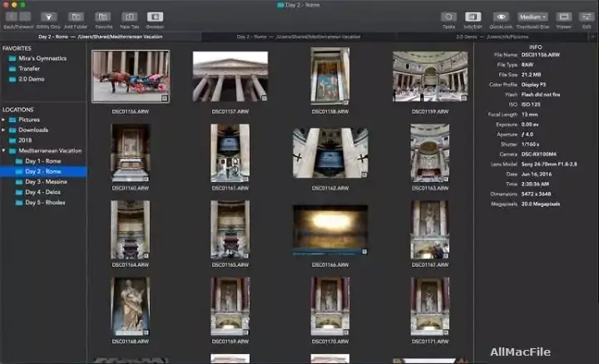Toggle the Browser sidebar button
599x364 pixels.
click(155, 17)
